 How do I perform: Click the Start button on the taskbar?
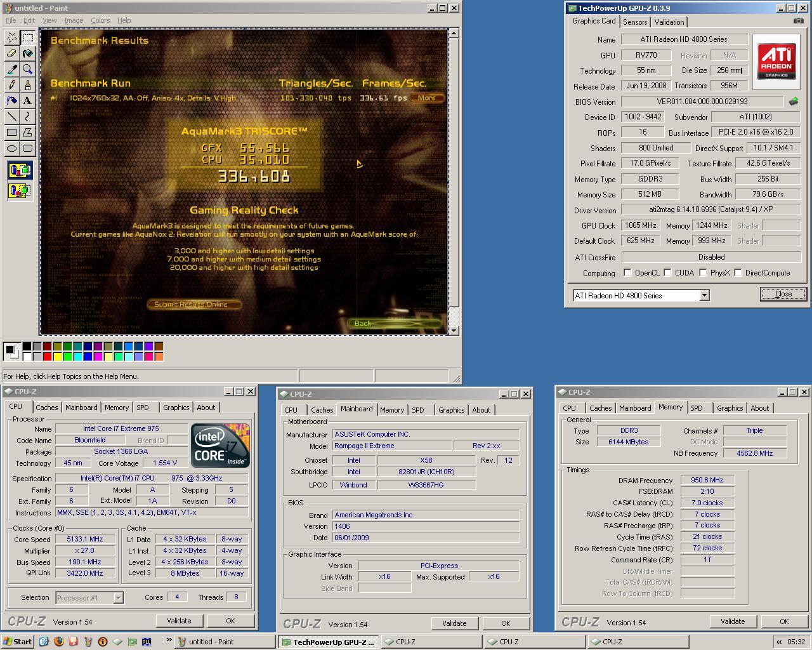[18, 642]
